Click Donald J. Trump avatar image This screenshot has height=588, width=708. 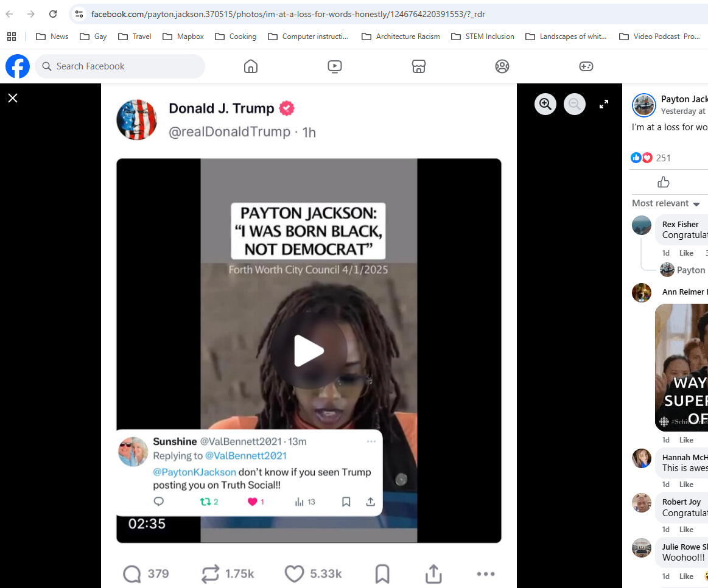pos(137,120)
